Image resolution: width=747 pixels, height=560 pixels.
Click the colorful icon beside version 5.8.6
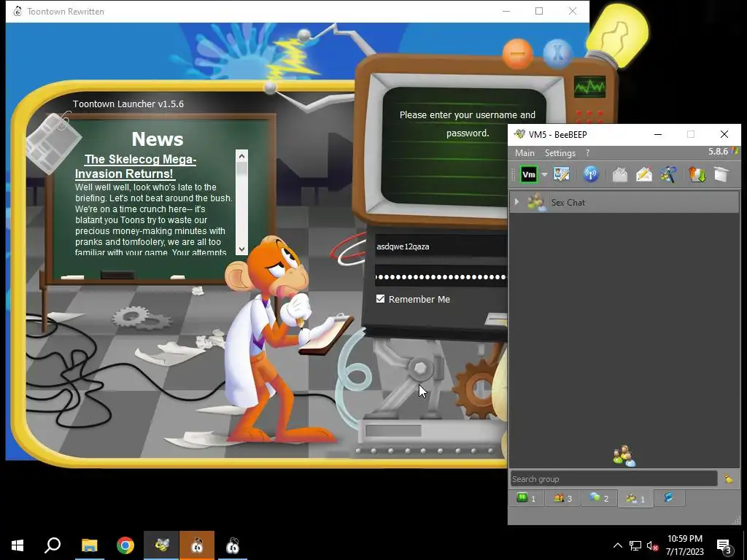[x=735, y=151]
